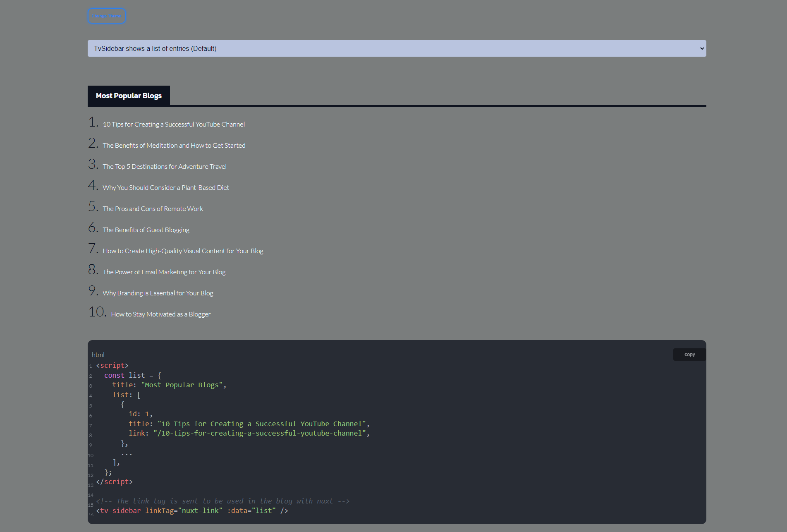
Task: Open 'The Pros and Cons of Remote Work'
Action: click(x=153, y=208)
